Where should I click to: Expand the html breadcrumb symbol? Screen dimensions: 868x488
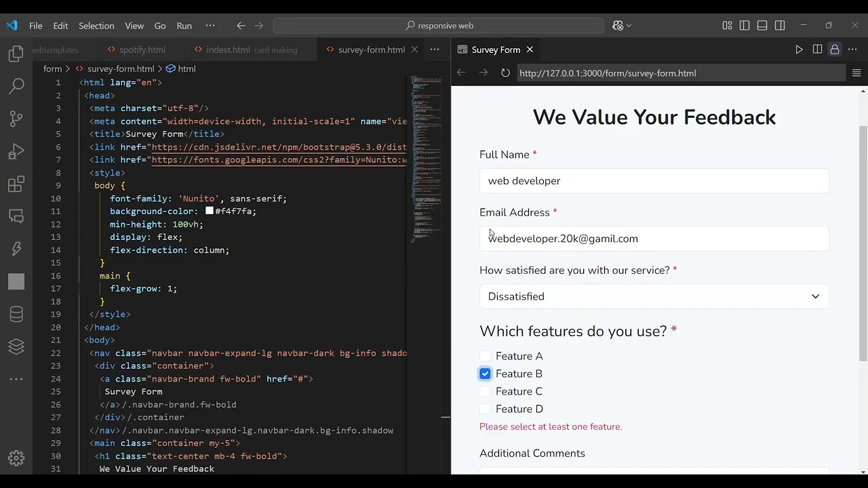(186, 68)
